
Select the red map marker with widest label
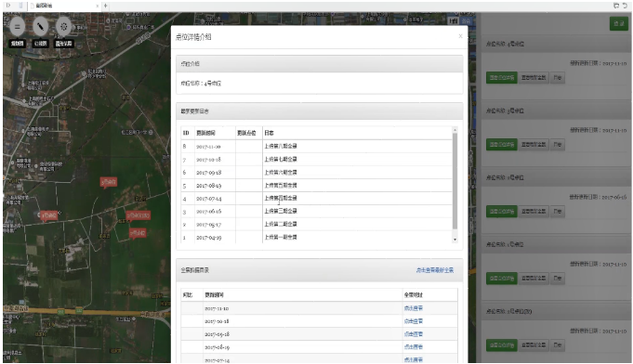(138, 215)
